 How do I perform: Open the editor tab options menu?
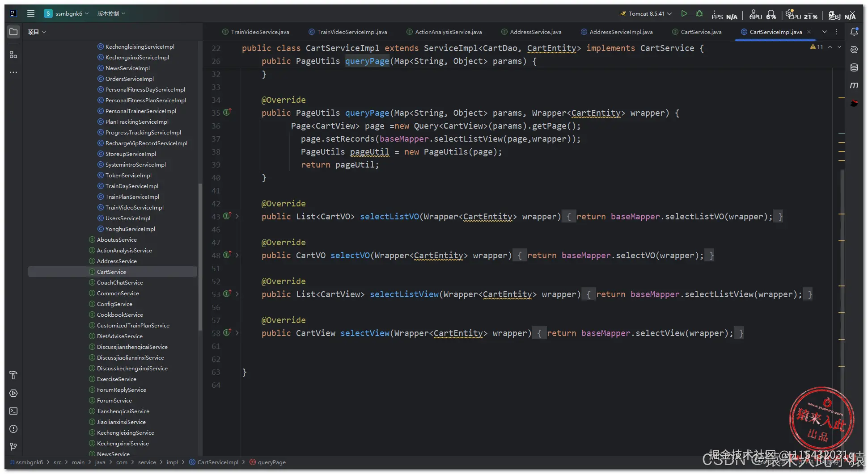pyautogui.click(x=836, y=32)
